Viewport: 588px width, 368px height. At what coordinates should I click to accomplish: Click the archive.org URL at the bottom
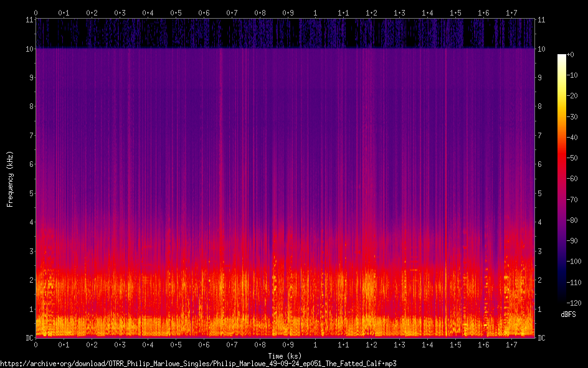click(198, 363)
